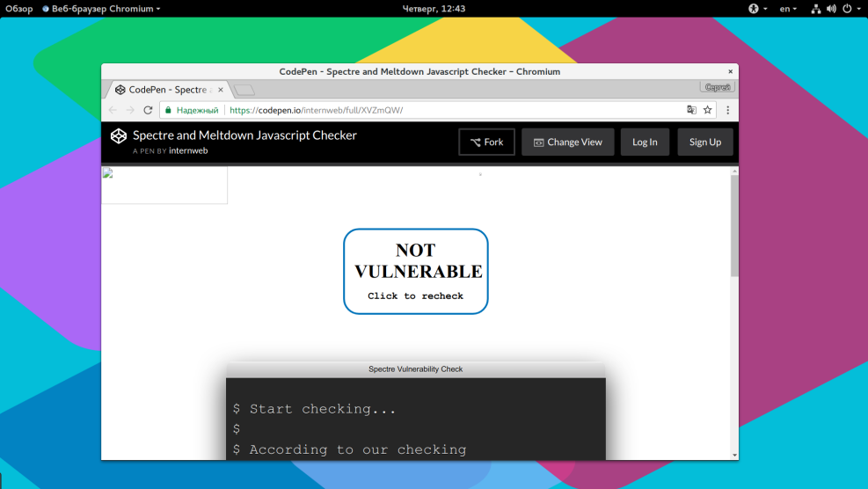The height and width of the screenshot is (489, 868).
Task: Close the CodePen Spectre tab
Action: coord(221,90)
